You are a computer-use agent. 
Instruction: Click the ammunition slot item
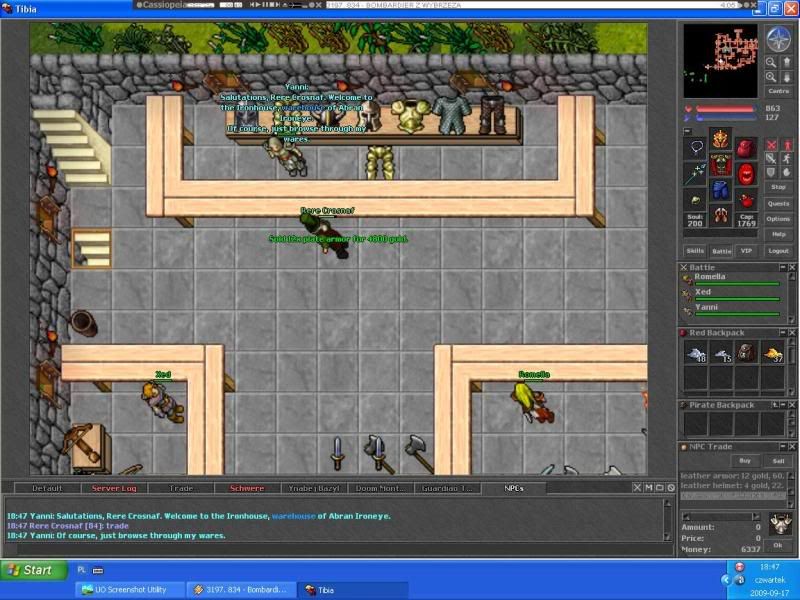[746, 199]
